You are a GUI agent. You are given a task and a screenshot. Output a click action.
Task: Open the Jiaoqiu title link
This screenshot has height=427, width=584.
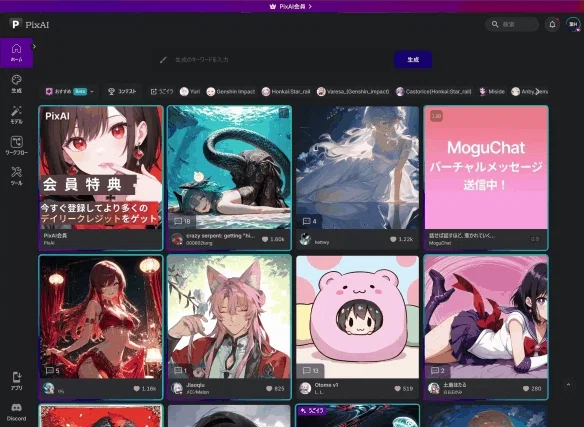195,385
